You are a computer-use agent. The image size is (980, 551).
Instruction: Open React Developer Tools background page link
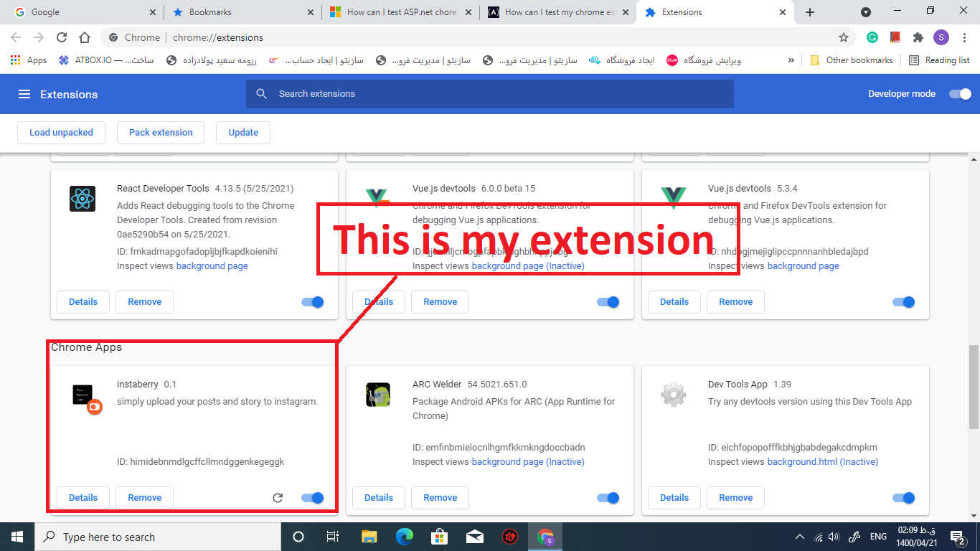tap(212, 266)
